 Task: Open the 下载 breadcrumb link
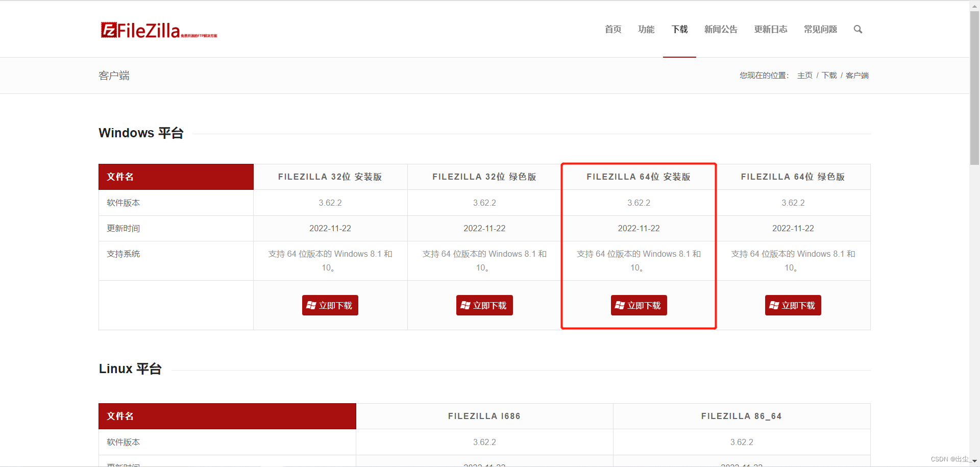829,75
